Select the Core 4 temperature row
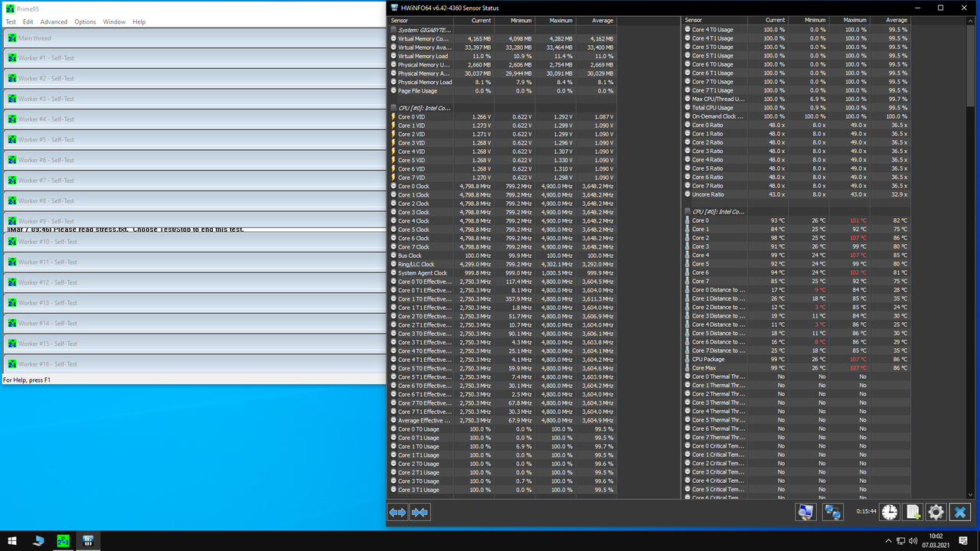The height and width of the screenshot is (551, 980). pyautogui.click(x=796, y=255)
